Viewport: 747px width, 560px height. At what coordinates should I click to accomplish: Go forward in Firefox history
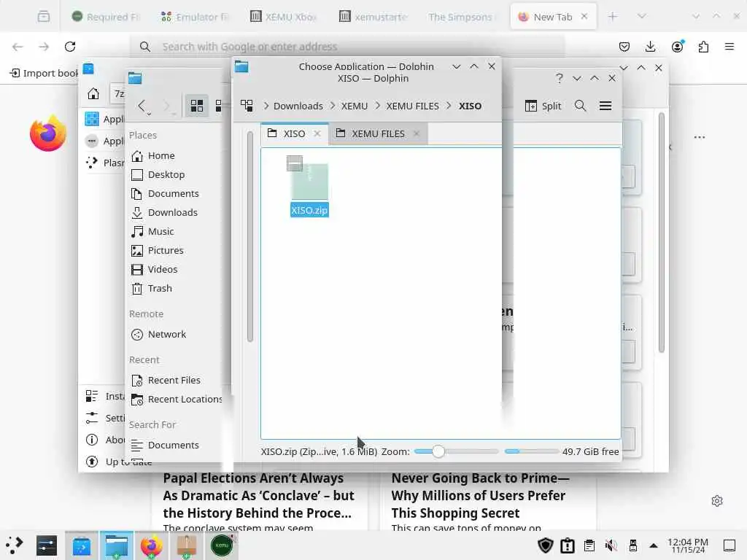pyautogui.click(x=44, y=47)
